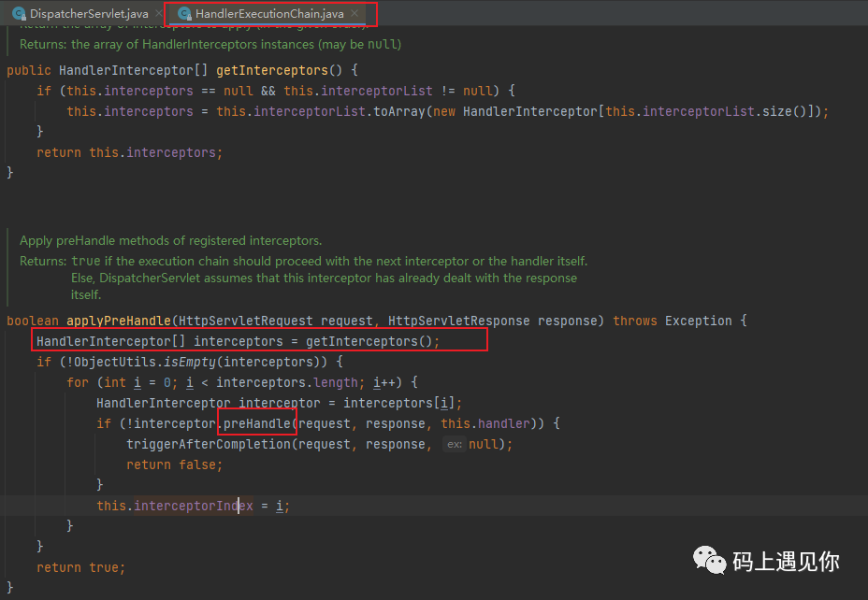
Task: Click 'interceptors[i]' array access
Action: tap(398, 403)
